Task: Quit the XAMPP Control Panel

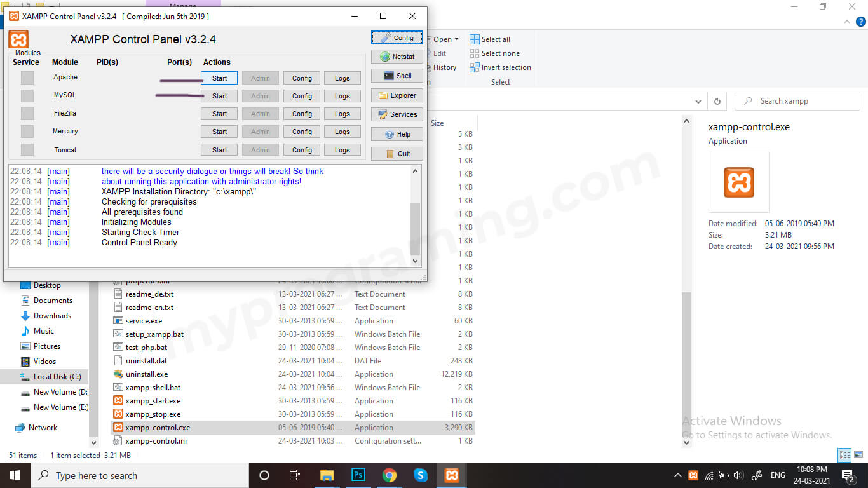Action: [397, 153]
